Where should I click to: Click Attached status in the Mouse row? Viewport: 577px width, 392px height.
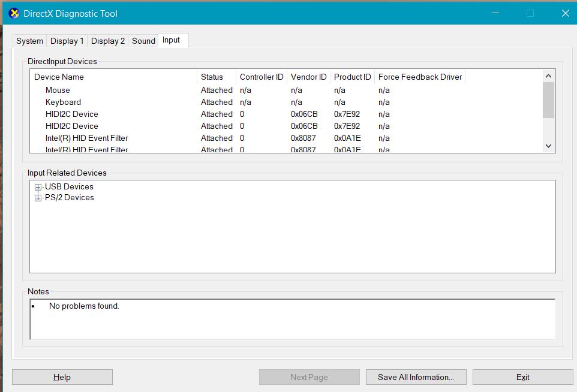point(217,90)
